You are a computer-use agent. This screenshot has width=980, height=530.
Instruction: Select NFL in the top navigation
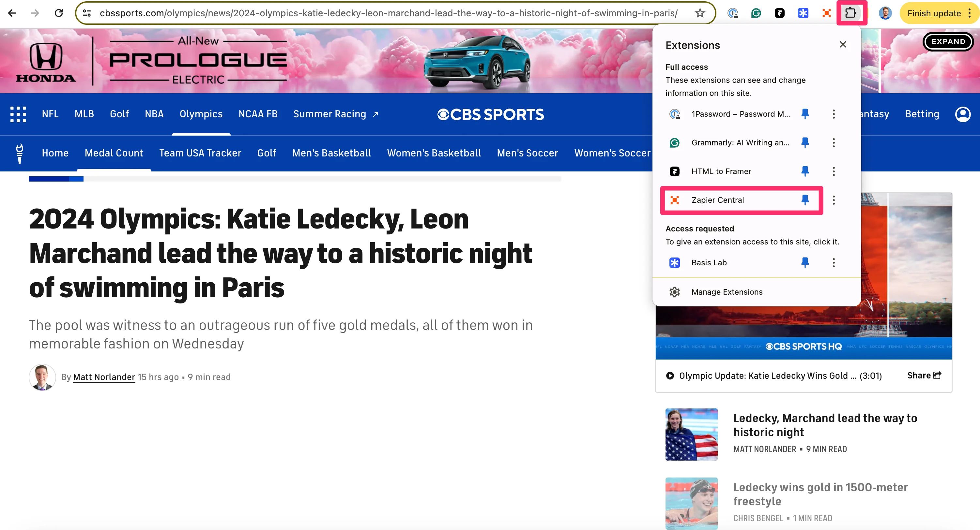(50, 114)
